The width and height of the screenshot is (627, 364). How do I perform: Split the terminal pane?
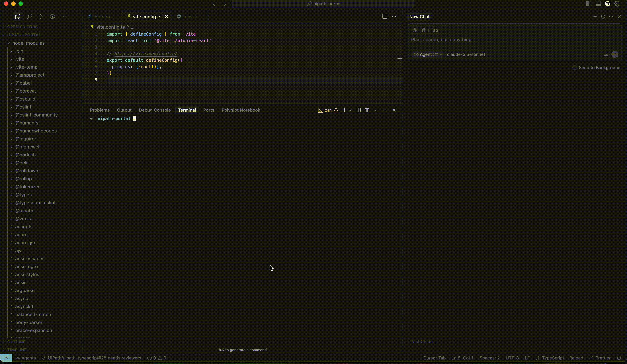coord(358,110)
